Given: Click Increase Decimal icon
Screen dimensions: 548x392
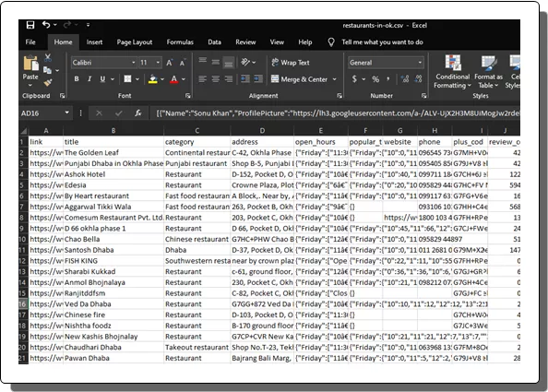Looking at the screenshot, I should (405, 79).
